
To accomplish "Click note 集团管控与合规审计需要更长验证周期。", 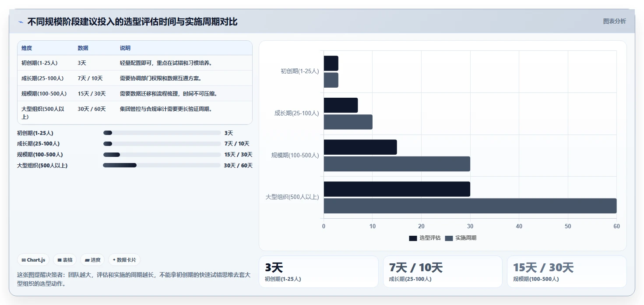I will click(x=166, y=109).
